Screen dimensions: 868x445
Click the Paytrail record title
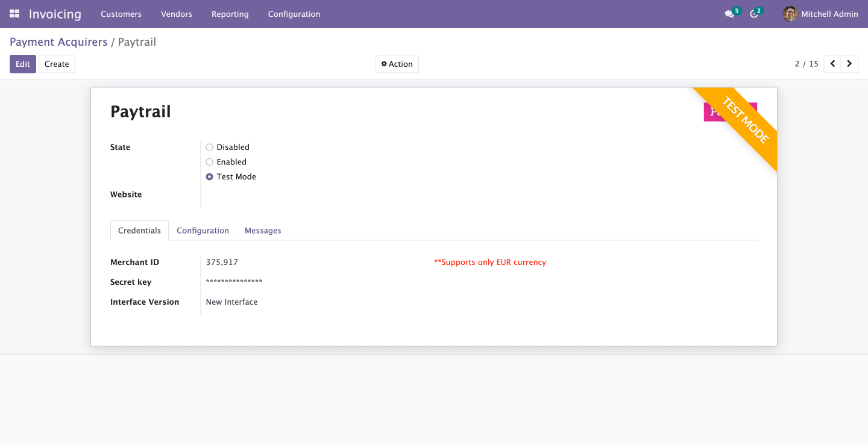pyautogui.click(x=140, y=111)
